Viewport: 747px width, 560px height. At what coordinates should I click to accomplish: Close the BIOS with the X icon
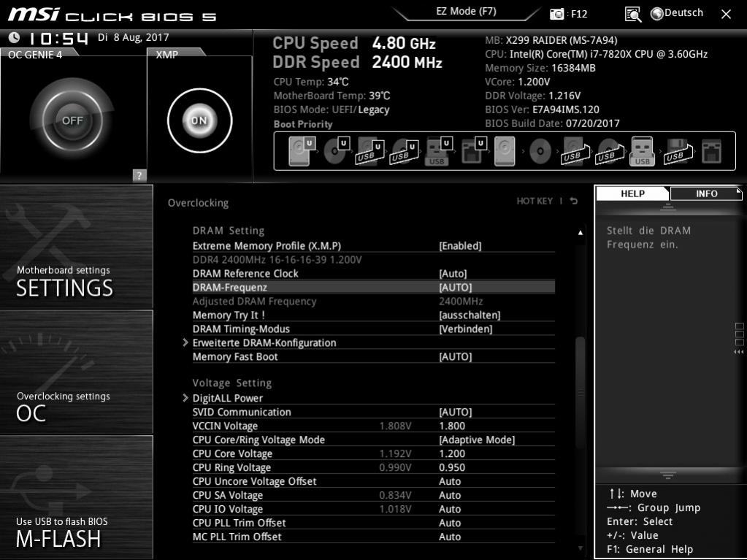pyautogui.click(x=726, y=15)
